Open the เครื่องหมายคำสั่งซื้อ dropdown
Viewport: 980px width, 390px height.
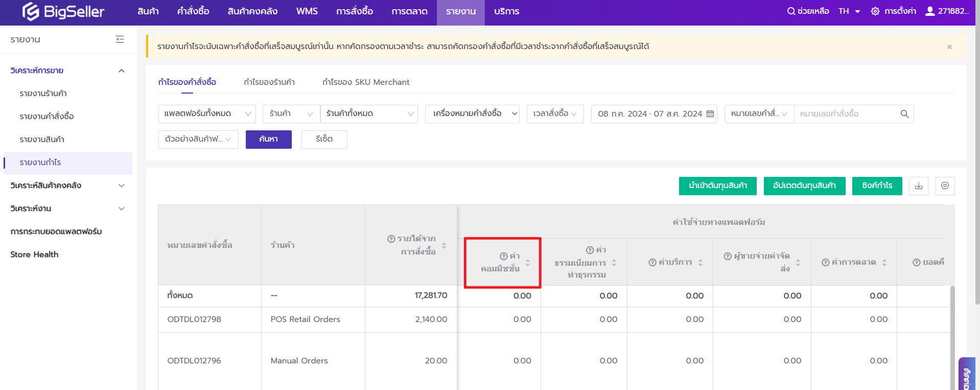[472, 113]
